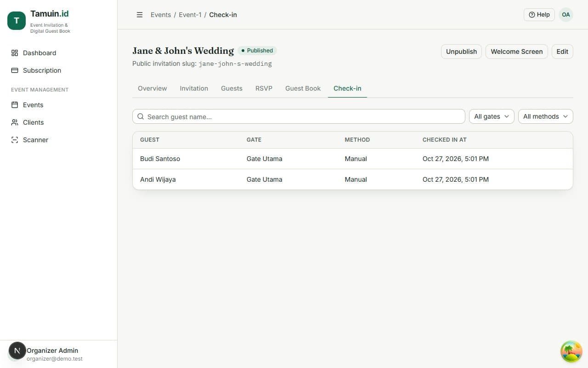Click the organizer@demo.test email
This screenshot has height=368, width=588.
[55, 359]
